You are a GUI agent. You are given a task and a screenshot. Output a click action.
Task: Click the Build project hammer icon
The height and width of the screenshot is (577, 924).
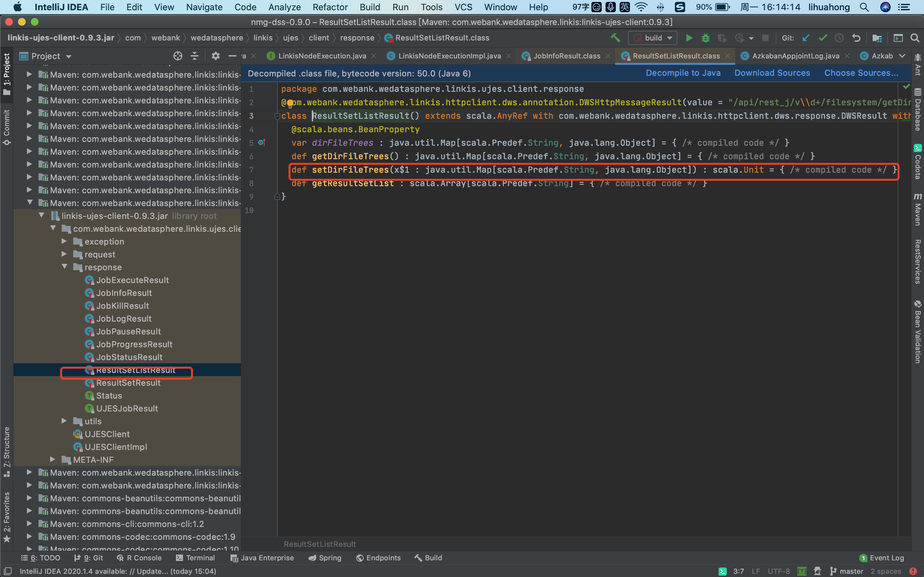coord(615,38)
